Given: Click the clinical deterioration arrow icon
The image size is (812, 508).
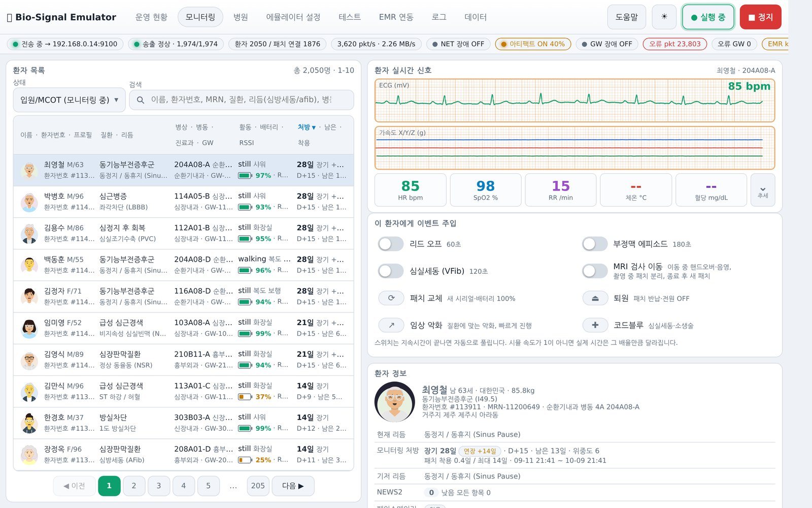Looking at the screenshot, I should 391,325.
